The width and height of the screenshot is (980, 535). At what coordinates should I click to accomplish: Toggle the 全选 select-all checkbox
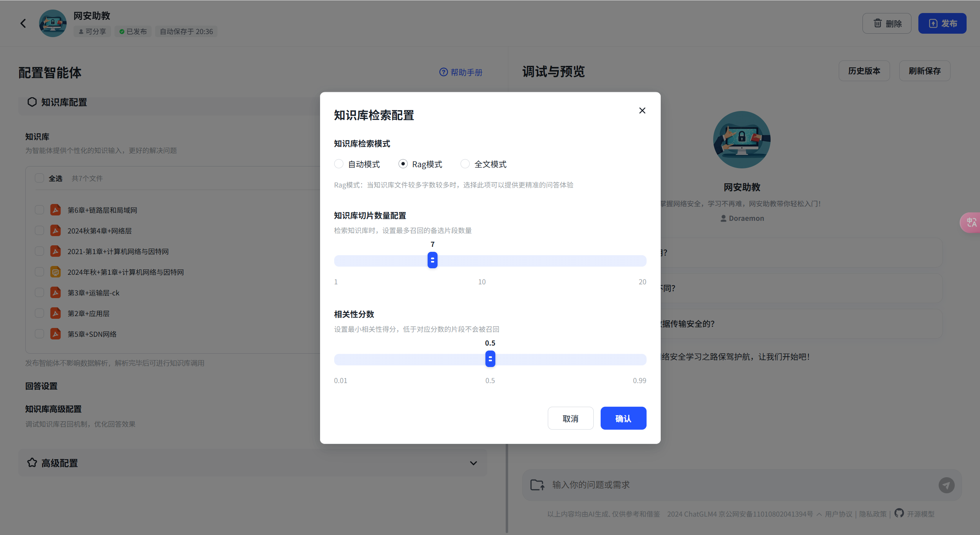point(39,178)
